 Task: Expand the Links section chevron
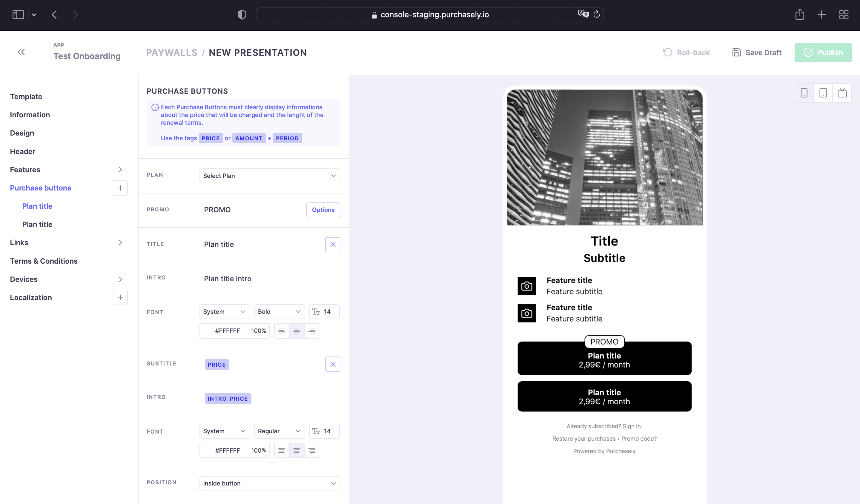pyautogui.click(x=120, y=243)
